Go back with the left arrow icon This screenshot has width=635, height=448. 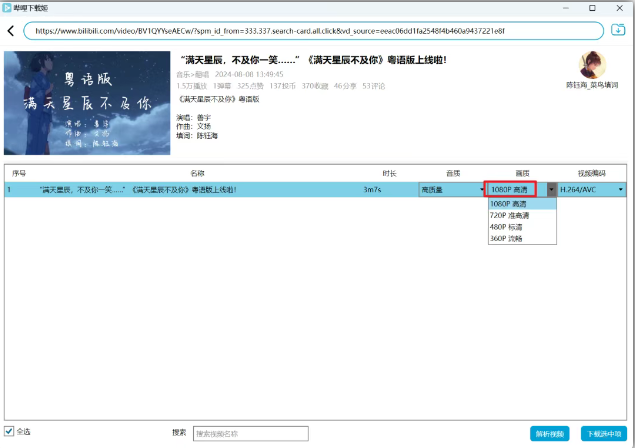[x=11, y=31]
